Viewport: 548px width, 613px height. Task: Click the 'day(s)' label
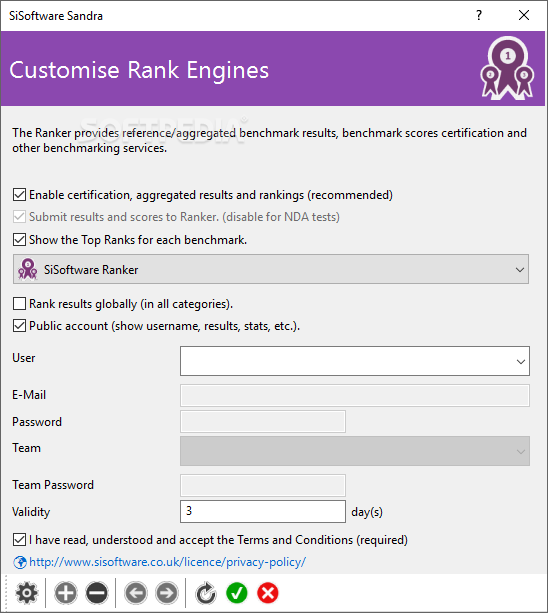pyautogui.click(x=367, y=512)
